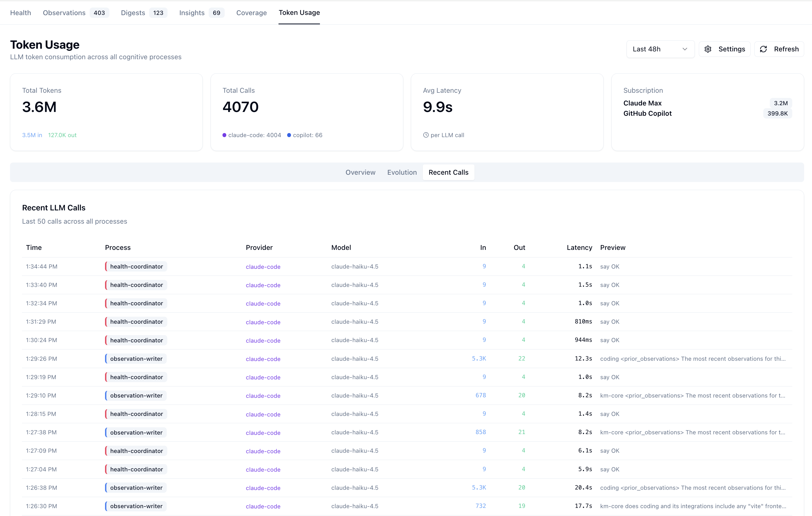Viewport: 812px width, 516px height.
Task: Click claude-code provider link at 1:34:44 PM
Action: coord(263,267)
